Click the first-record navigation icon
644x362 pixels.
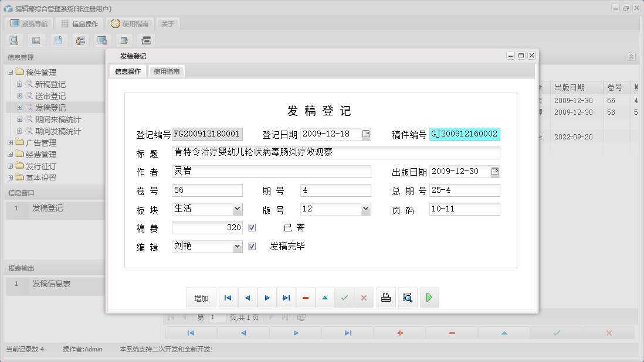point(228,298)
